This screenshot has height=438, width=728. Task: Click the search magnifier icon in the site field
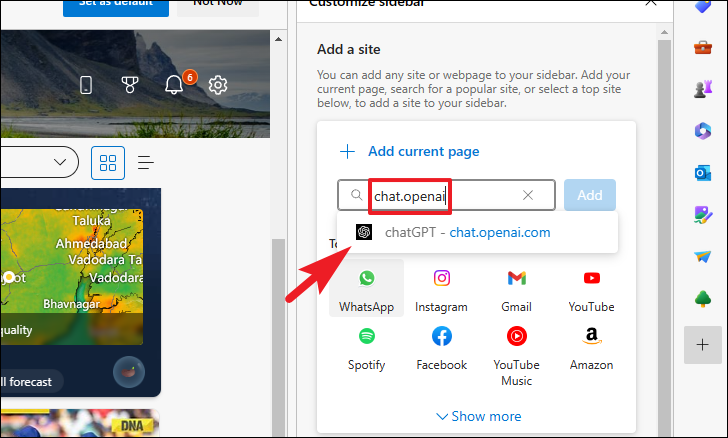(356, 195)
